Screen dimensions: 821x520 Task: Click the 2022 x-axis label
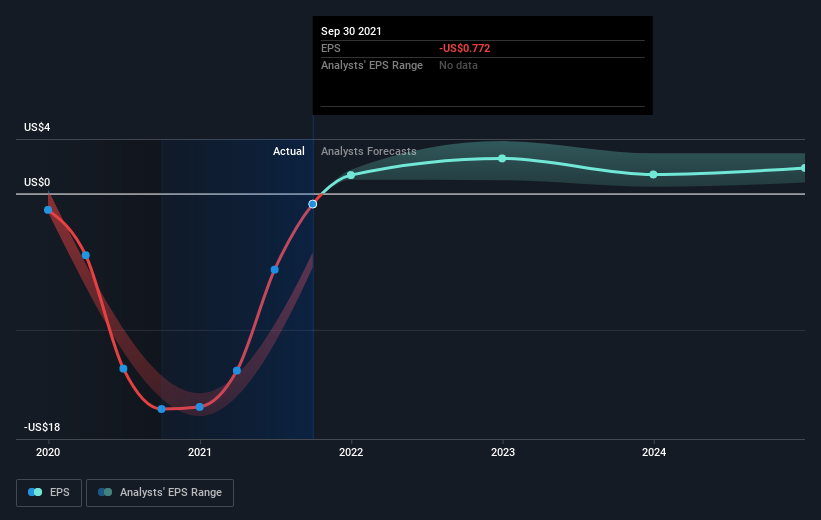351,452
